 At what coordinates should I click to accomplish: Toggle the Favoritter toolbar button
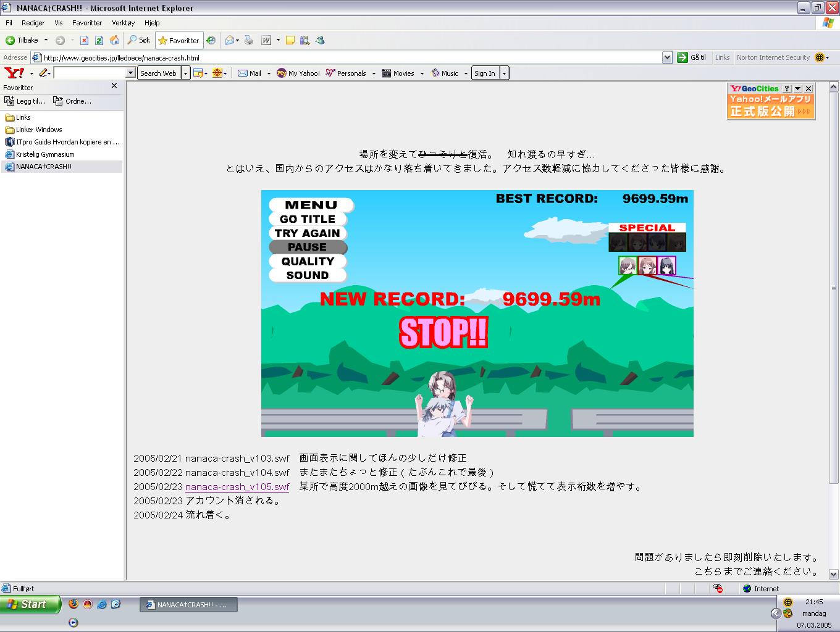click(179, 40)
